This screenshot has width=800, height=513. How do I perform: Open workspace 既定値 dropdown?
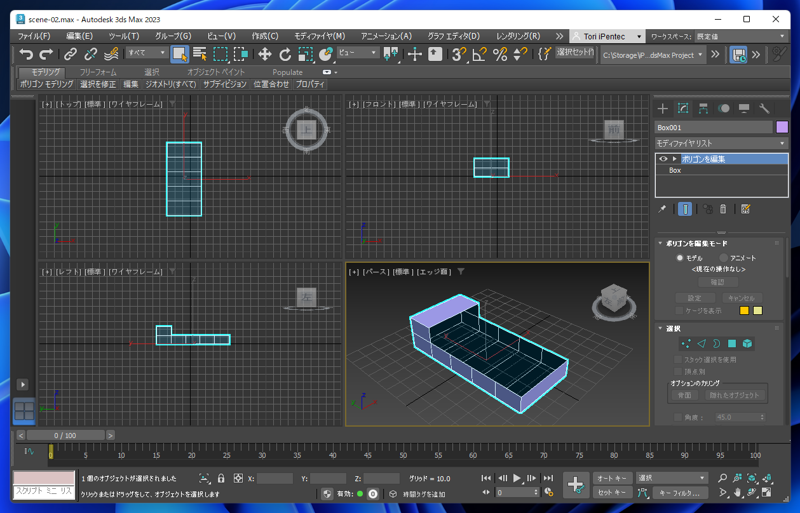[741, 36]
